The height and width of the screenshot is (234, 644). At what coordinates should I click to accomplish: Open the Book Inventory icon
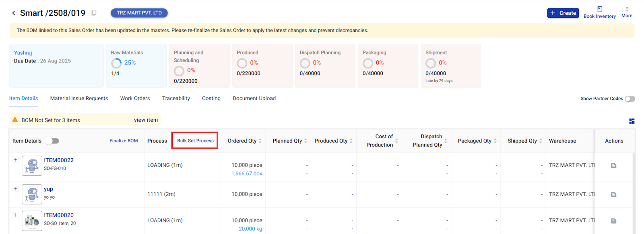click(599, 9)
